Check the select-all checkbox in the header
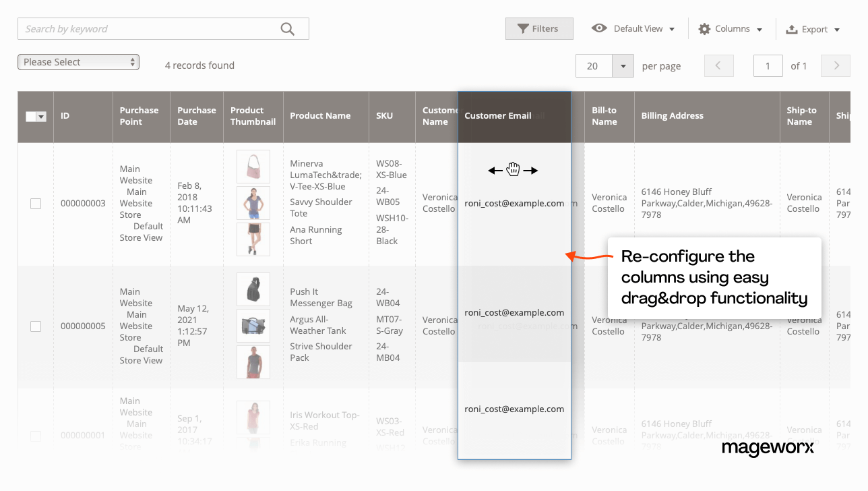This screenshot has height=491, width=868. 31,116
